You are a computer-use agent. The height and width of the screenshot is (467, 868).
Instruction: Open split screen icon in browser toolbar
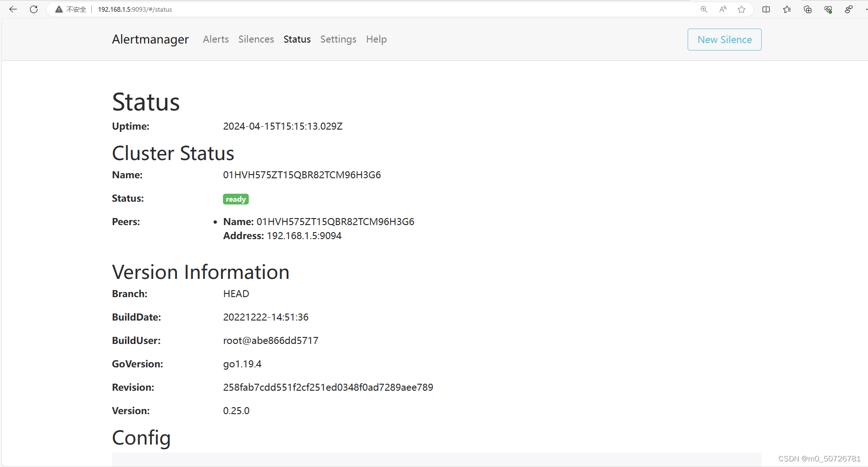point(766,9)
